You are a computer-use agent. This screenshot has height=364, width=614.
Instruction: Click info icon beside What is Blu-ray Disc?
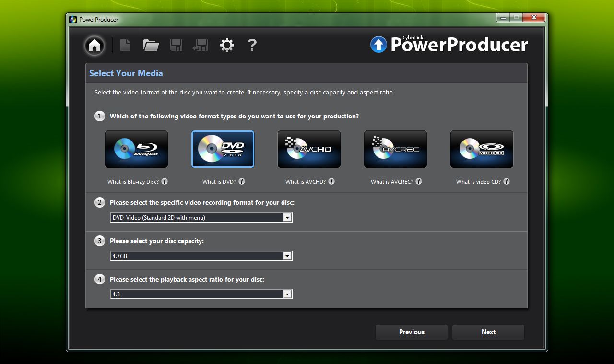(165, 182)
